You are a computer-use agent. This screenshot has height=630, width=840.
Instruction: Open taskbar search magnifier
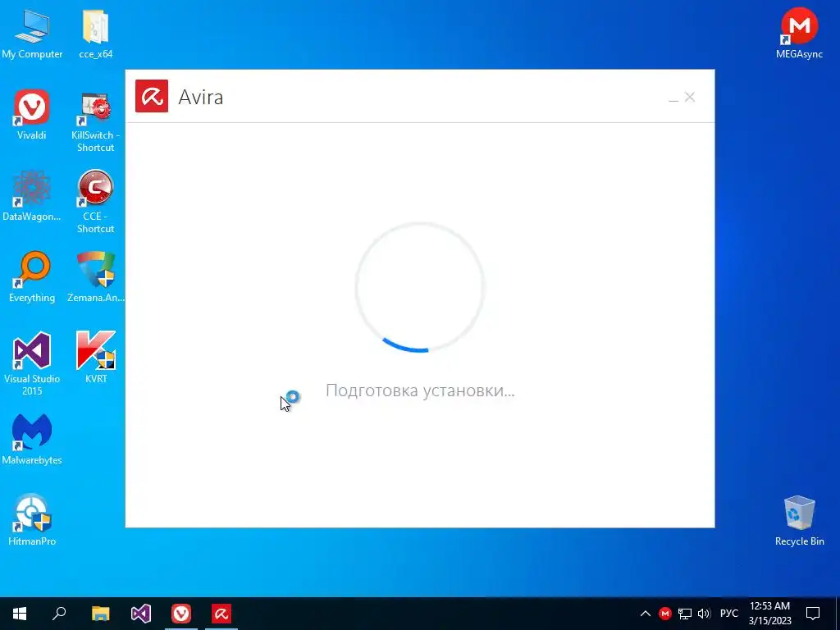click(x=59, y=614)
